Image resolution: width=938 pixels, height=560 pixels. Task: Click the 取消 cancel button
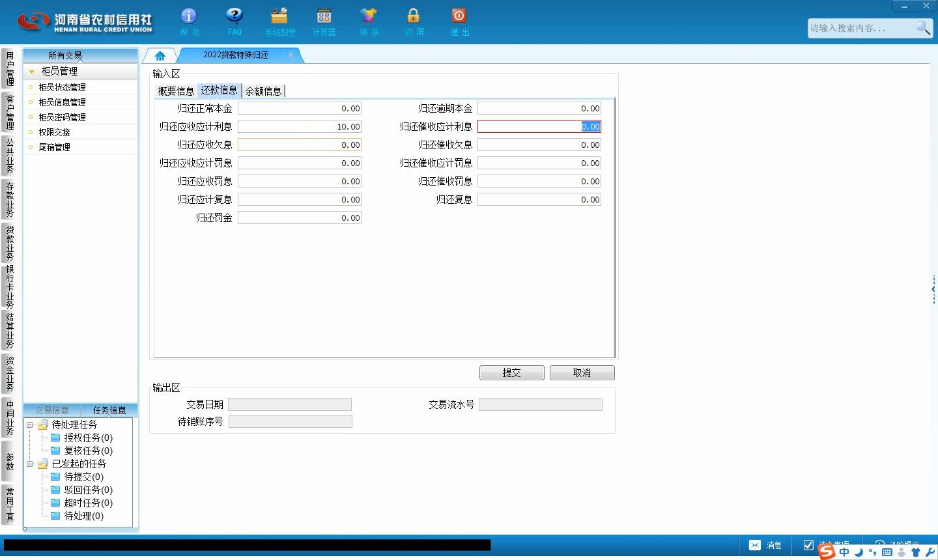pyautogui.click(x=582, y=372)
